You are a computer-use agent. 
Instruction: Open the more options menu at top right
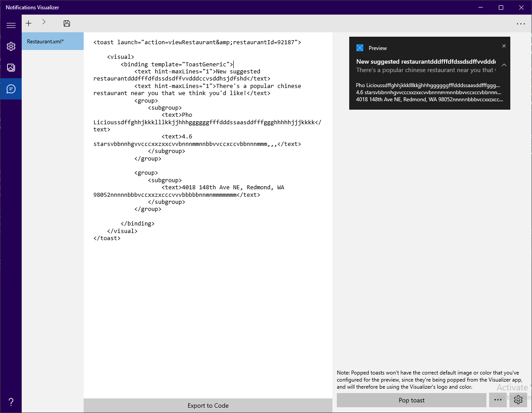(x=520, y=23)
